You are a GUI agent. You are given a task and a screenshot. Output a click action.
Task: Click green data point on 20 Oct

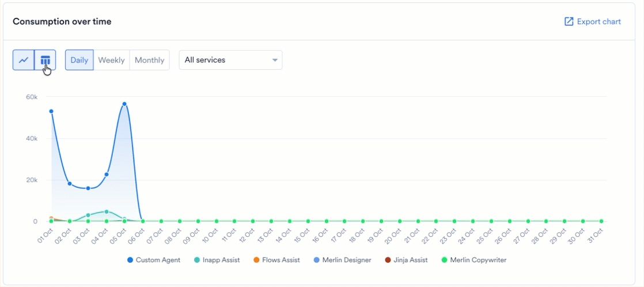(400, 221)
